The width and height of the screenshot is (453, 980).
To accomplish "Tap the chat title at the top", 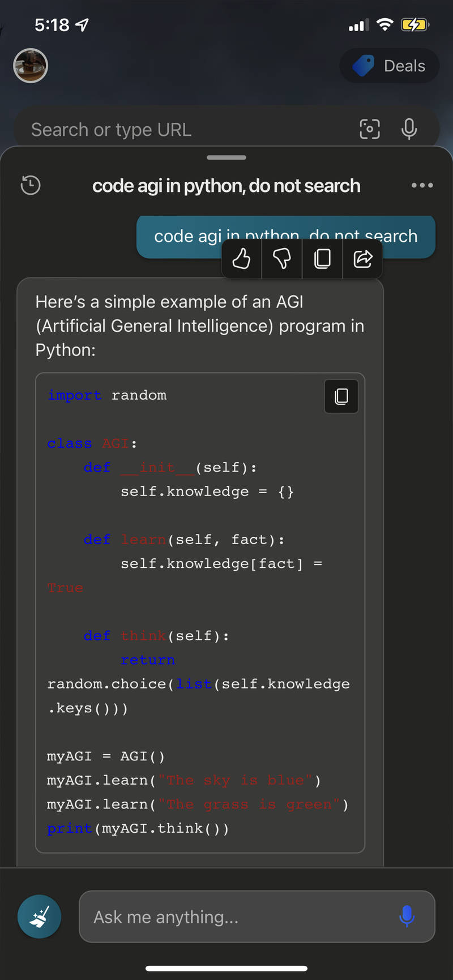I will click(226, 186).
